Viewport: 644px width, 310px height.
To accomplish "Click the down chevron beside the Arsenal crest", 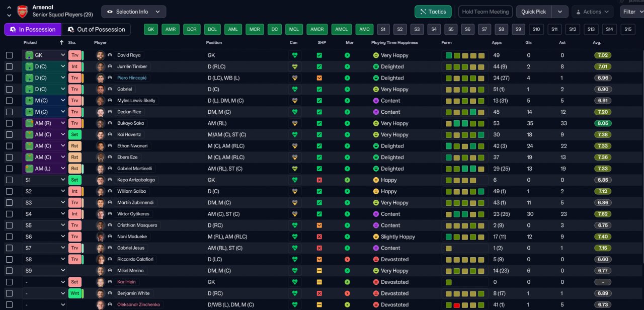I will [9, 16].
